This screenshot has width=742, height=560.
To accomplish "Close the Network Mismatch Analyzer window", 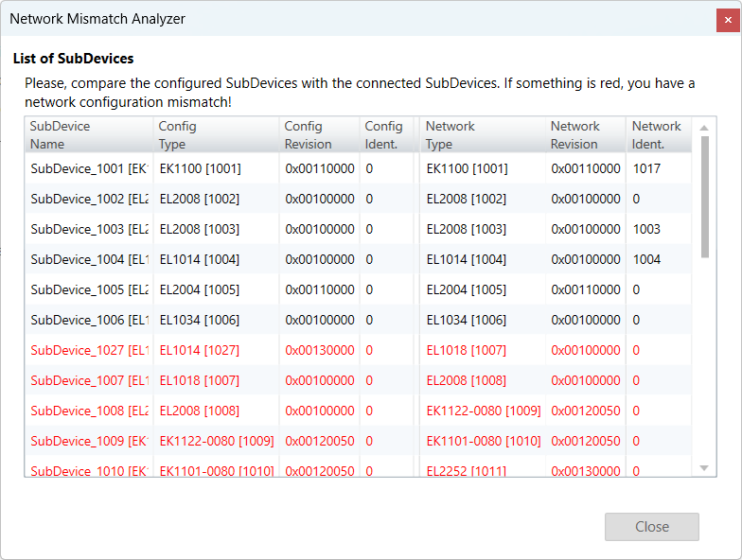I will pos(728,19).
